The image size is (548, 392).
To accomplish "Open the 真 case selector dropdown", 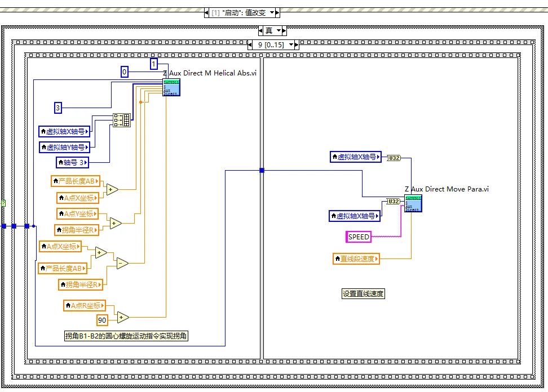I will (279, 31).
